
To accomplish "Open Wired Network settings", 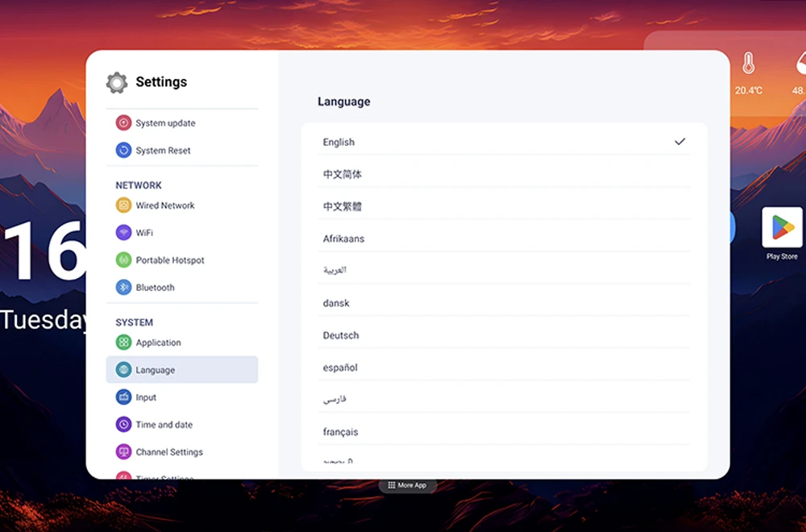I will point(182,205).
